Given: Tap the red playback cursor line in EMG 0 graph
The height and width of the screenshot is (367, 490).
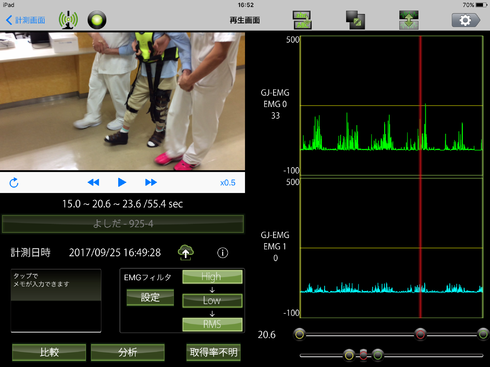Looking at the screenshot, I should point(420,106).
